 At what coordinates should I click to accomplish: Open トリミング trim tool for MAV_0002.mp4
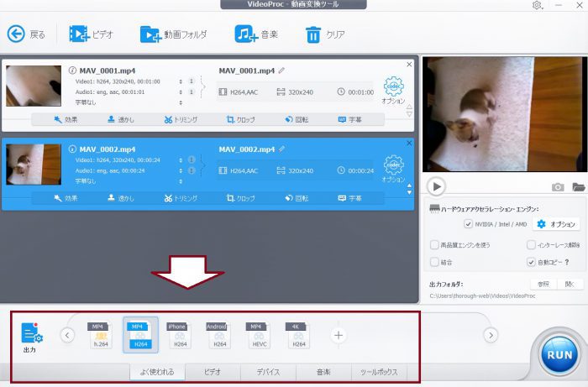(181, 198)
